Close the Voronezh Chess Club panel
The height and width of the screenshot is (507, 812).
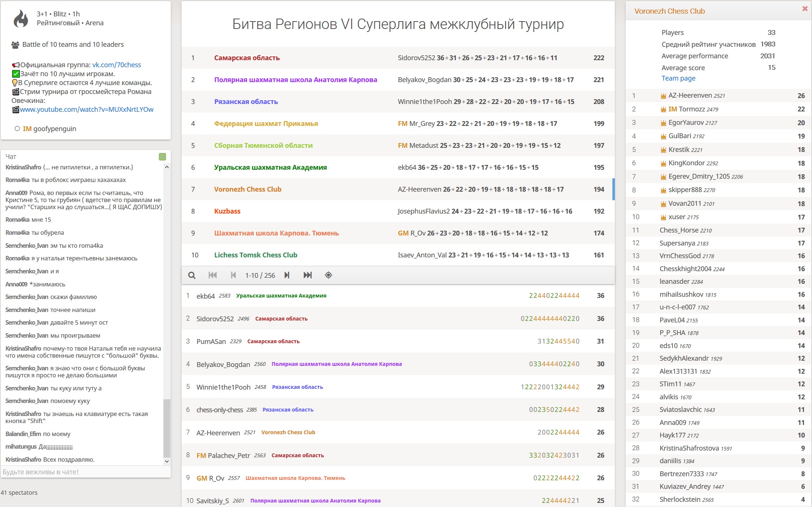(805, 9)
